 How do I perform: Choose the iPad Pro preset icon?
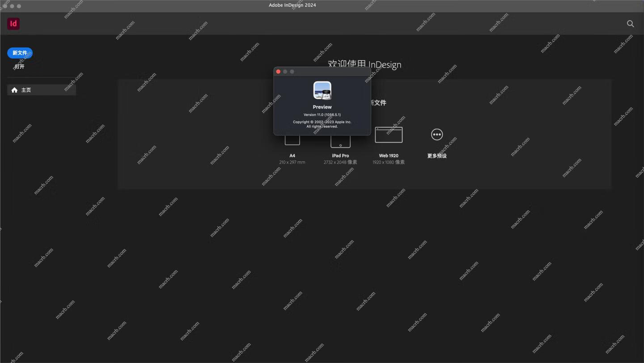(x=340, y=141)
